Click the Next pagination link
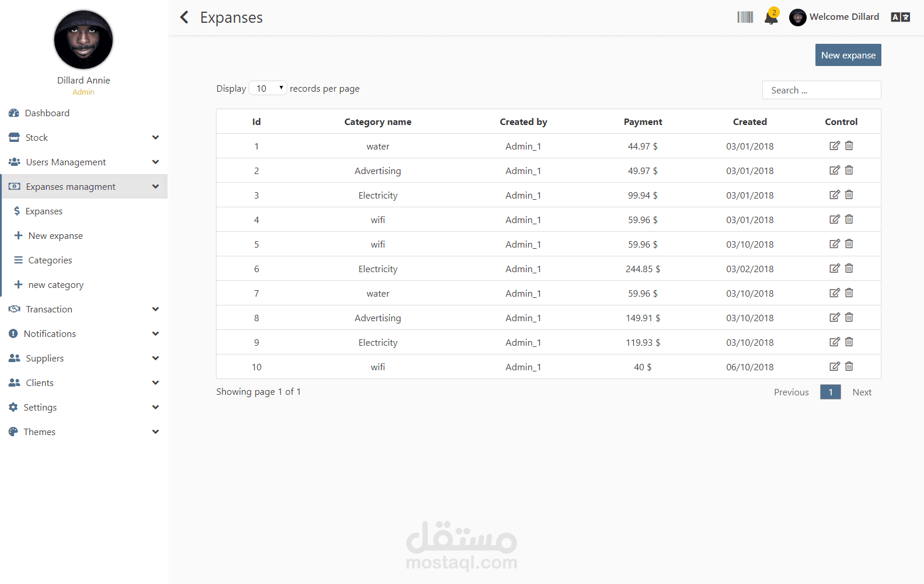The width and height of the screenshot is (924, 584). coord(862,392)
